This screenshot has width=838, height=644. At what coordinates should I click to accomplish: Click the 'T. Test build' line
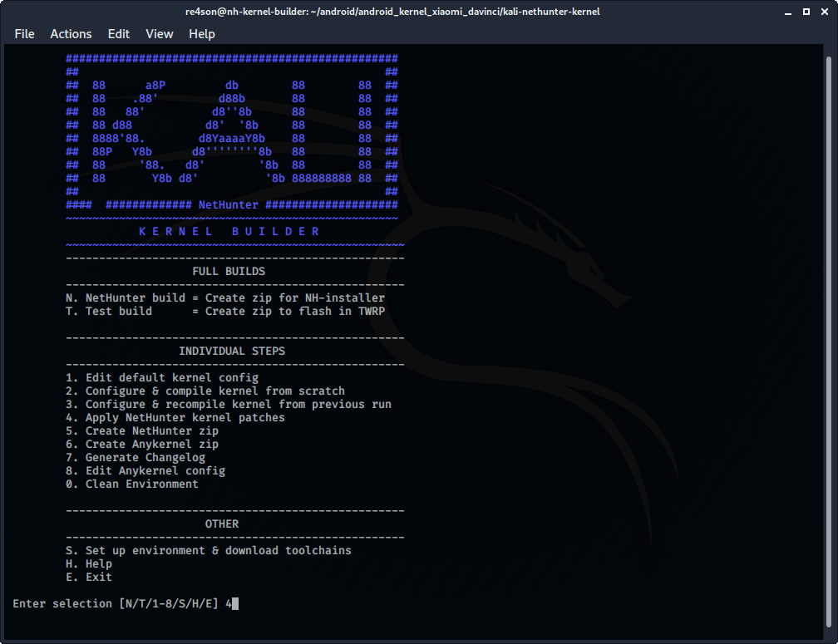(x=224, y=312)
